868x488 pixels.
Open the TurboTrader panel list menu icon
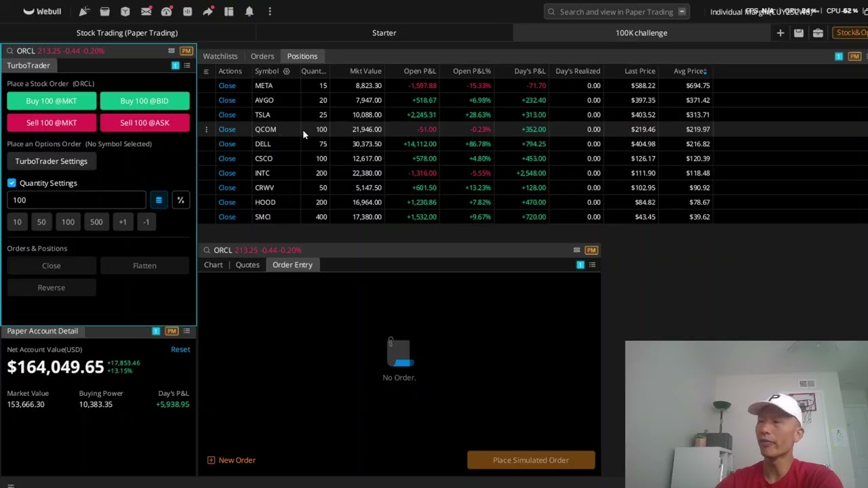(187, 66)
